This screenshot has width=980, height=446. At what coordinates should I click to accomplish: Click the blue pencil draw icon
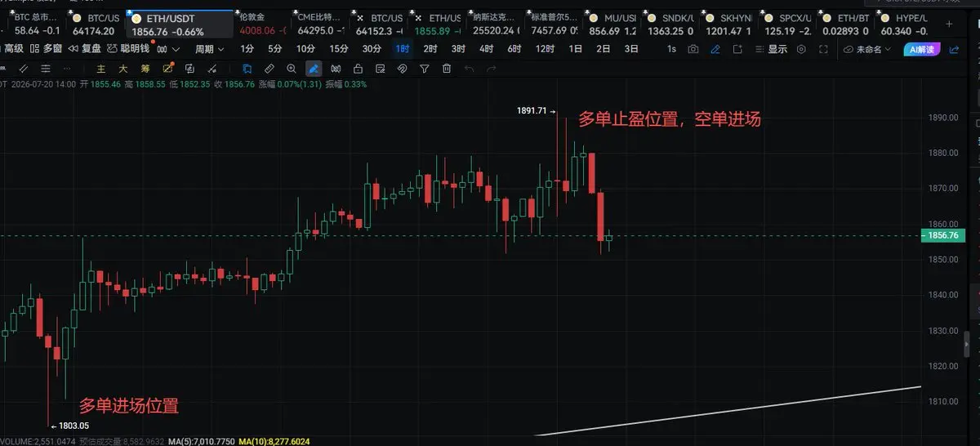coord(715,49)
